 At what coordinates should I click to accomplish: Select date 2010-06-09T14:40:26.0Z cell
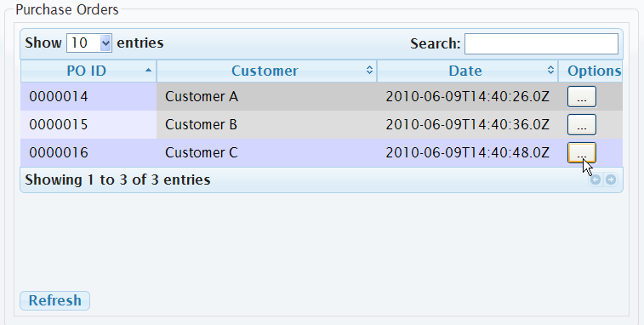pos(467,96)
